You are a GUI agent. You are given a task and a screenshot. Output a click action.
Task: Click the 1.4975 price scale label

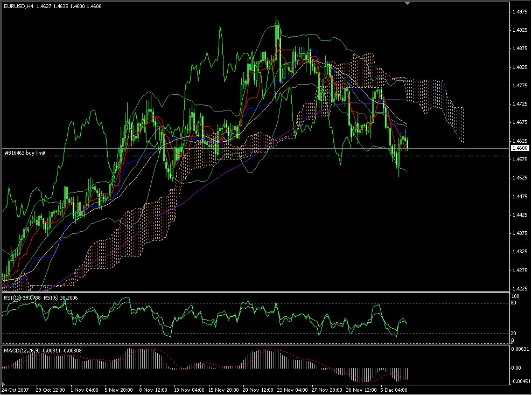click(x=520, y=11)
